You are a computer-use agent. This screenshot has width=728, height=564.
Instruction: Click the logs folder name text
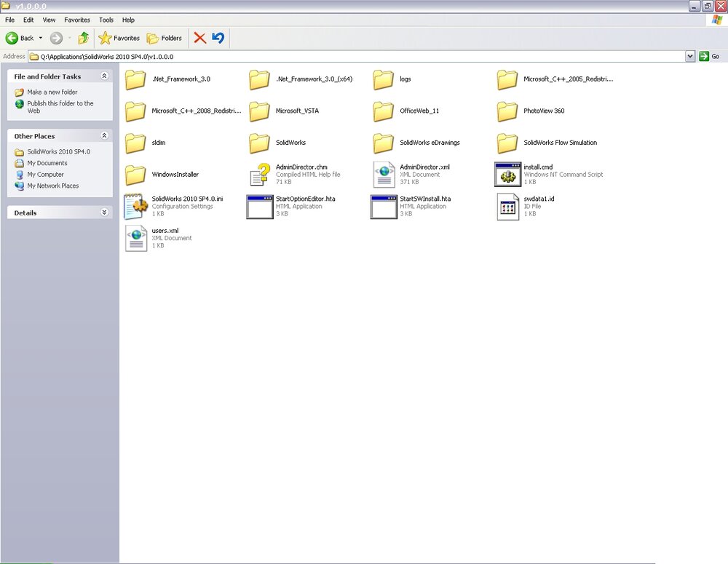pos(405,79)
